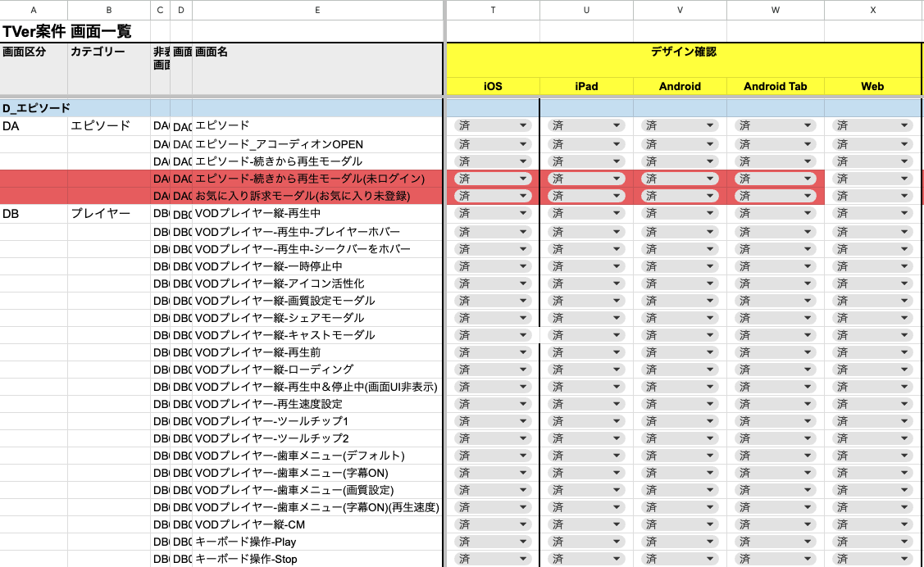This screenshot has height=567, width=924.
Task: Open Web dropdown for VODプレイヤー縦-ローディング row
Action: (872, 370)
